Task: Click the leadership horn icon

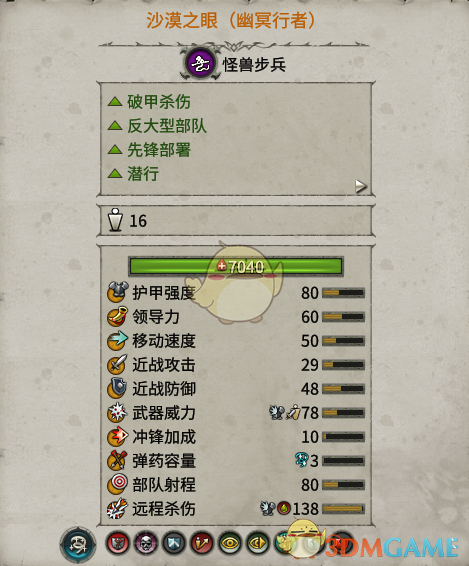Action: [x=118, y=316]
